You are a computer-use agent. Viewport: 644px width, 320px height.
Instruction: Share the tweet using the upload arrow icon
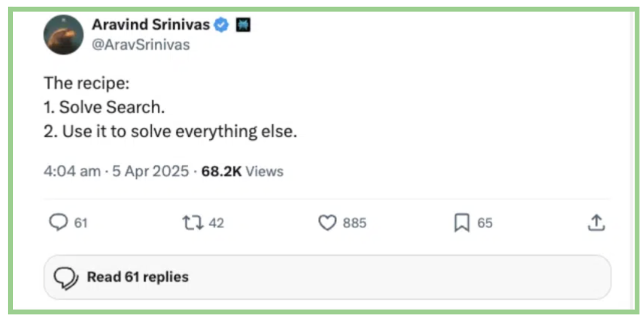[596, 223]
